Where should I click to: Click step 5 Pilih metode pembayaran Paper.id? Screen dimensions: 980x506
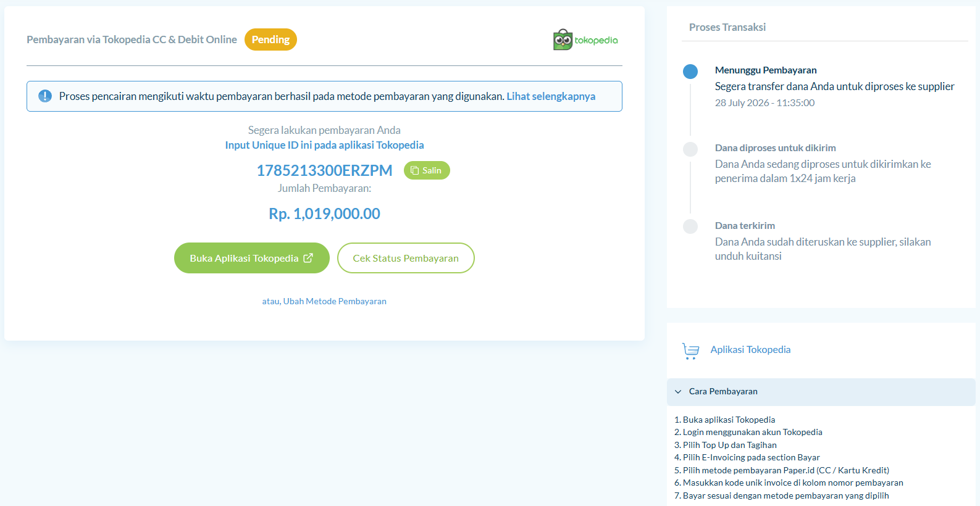coord(782,470)
